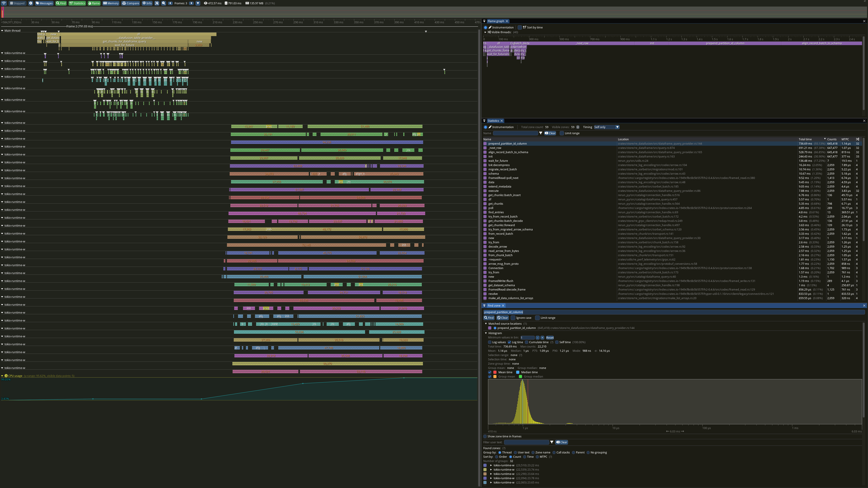Go to previous frame arrow

pos(170,3)
